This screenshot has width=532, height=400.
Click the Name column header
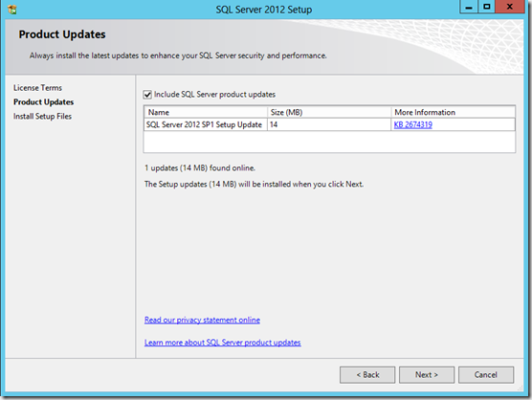[x=206, y=112]
